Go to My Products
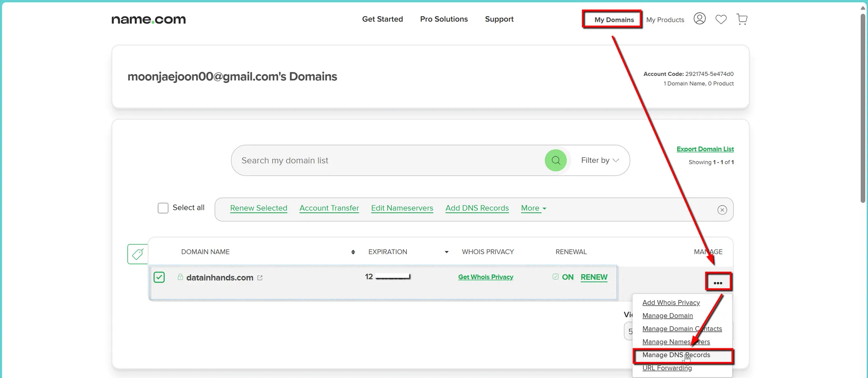Viewport: 868px width, 378px height. (665, 19)
